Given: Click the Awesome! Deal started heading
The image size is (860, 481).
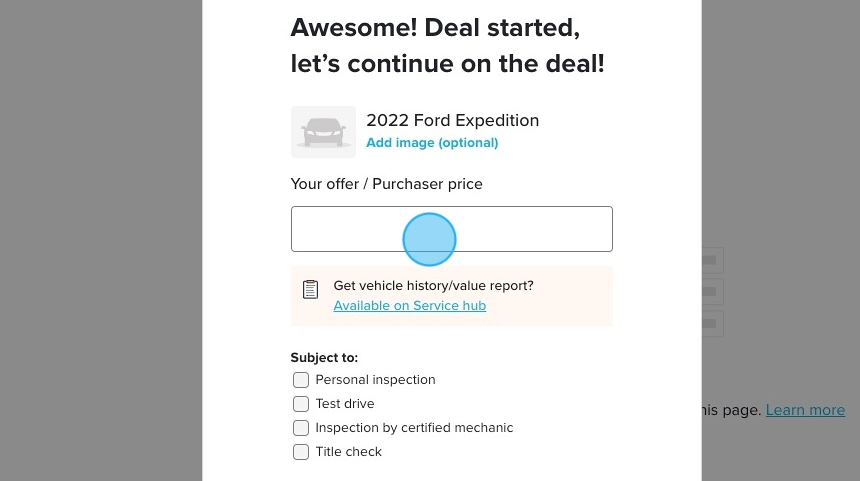Looking at the screenshot, I should 435,26.
